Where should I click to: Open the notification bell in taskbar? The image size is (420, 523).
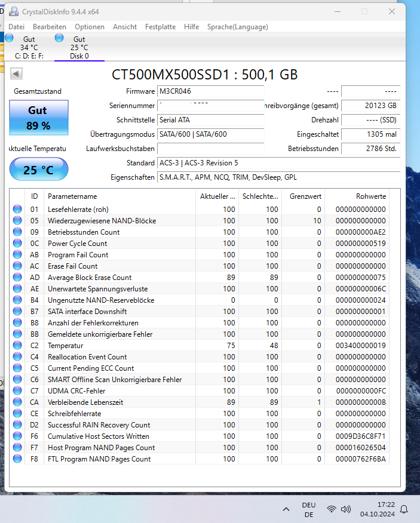click(404, 509)
